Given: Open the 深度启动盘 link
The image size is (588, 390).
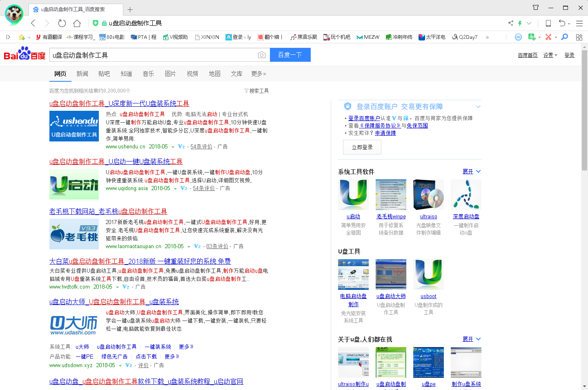Looking at the screenshot, I should click(x=466, y=217).
